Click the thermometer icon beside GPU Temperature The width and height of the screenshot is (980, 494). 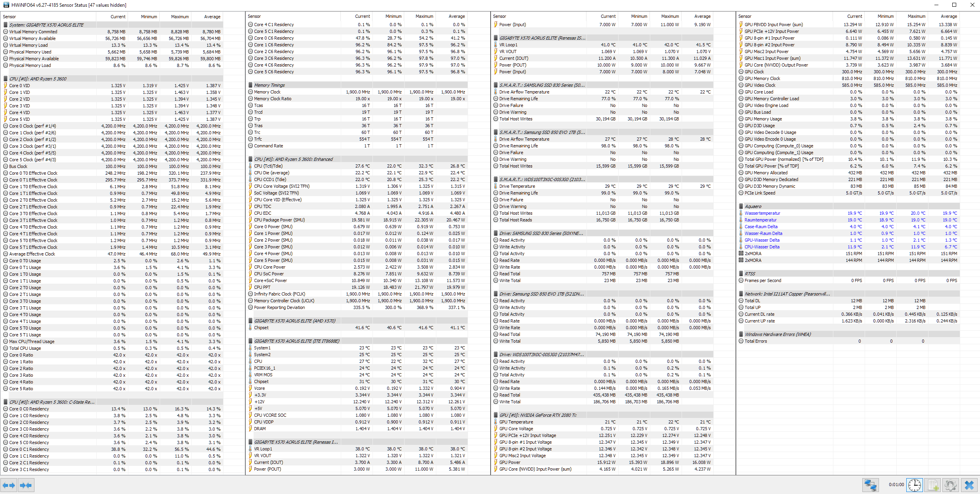[496, 422]
